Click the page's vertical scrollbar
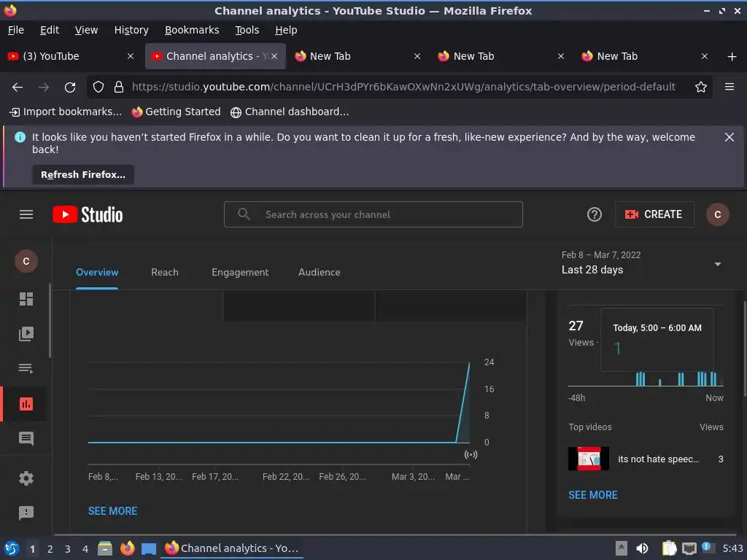The height and width of the screenshot is (560, 747). tap(745, 349)
